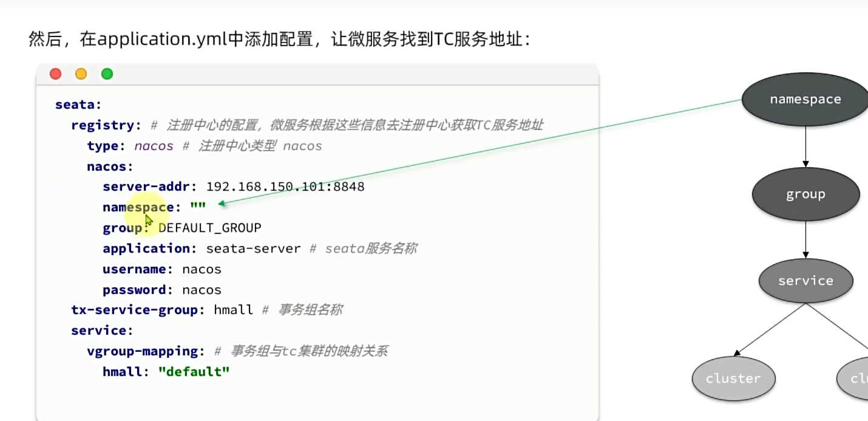Click the comment '# 事务组名称'
Screen dimensions: 868x421
302,310
